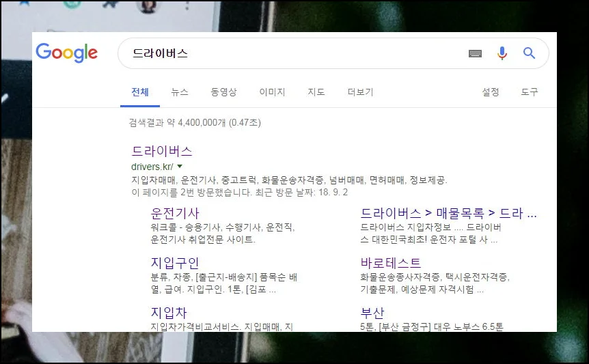Expand the 더보기 menu
This screenshot has width=589, height=364.
360,92
